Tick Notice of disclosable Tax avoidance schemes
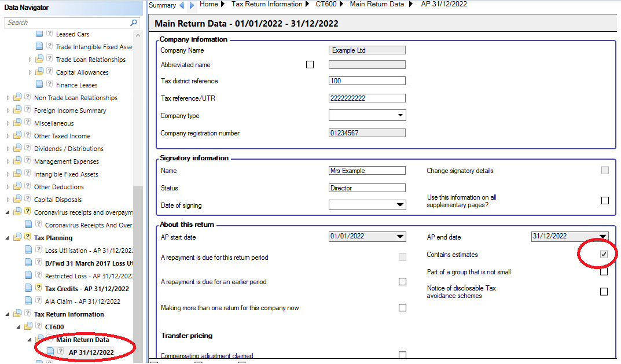Viewport: 621px width, 364px height. click(x=604, y=292)
